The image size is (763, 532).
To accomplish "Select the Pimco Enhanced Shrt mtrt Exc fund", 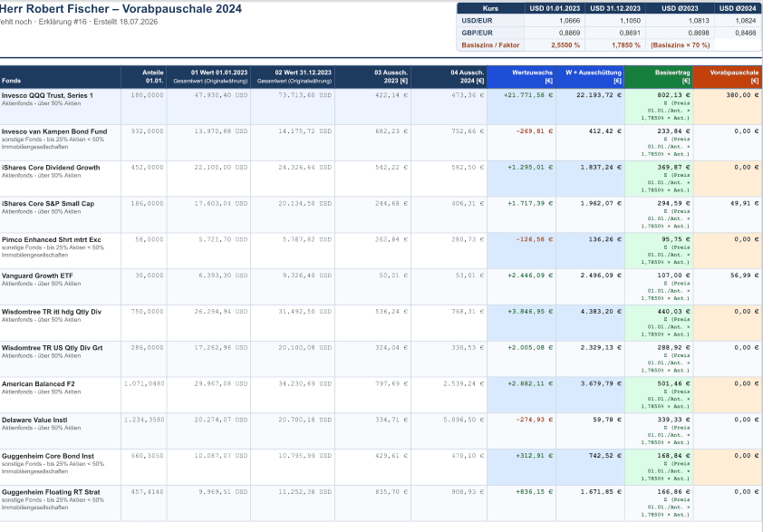I will coord(51,239).
